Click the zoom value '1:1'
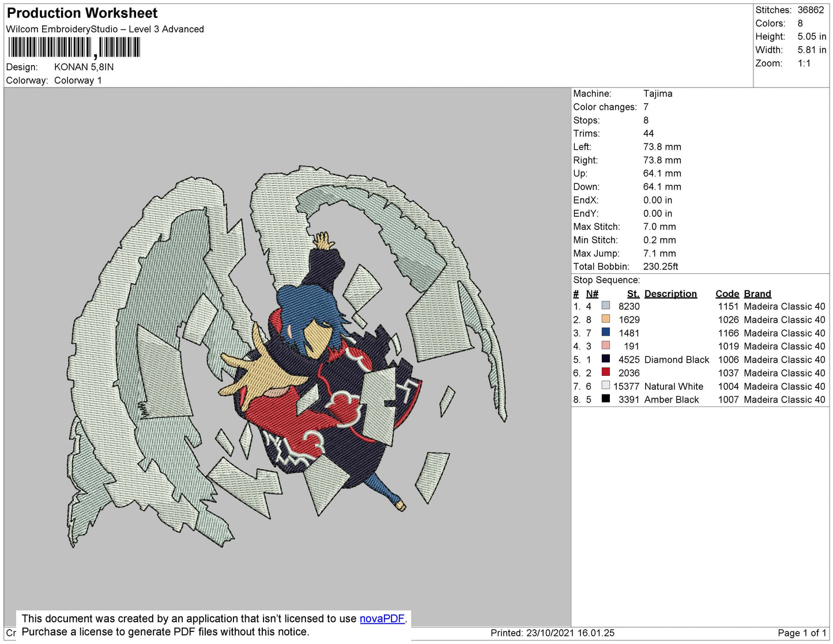833x644 pixels. tap(804, 63)
